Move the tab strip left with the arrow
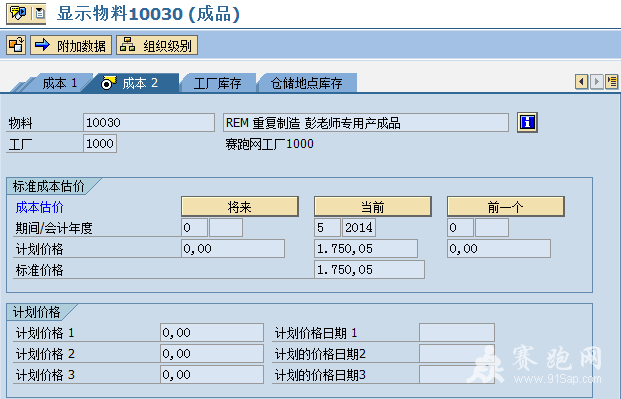621x399 pixels. point(581,82)
